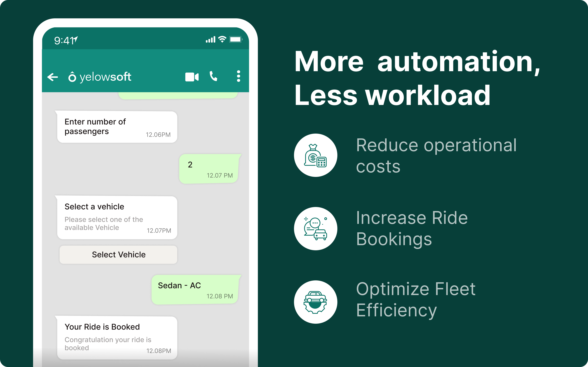Tap the battery indicator in status bar

(x=236, y=39)
